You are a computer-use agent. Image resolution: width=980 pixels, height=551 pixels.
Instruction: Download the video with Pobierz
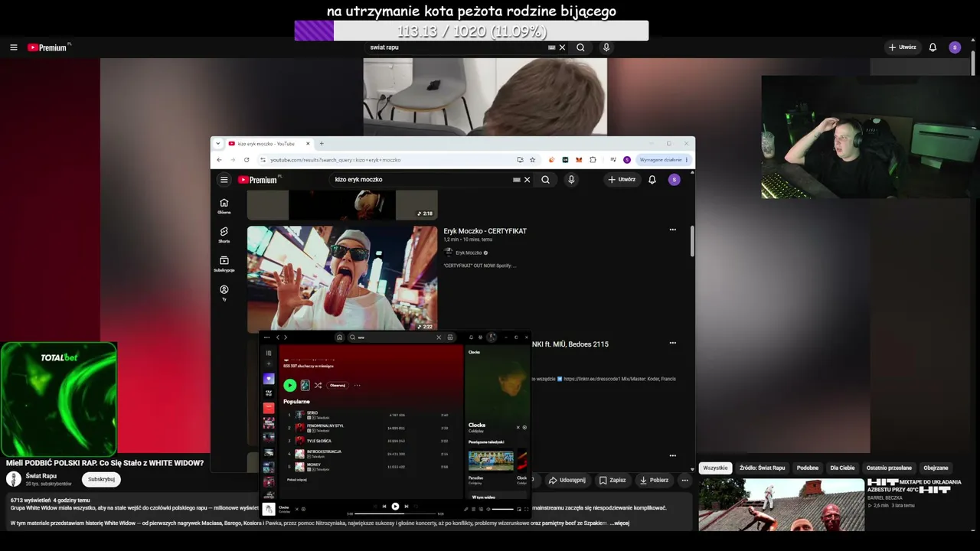[x=654, y=481]
